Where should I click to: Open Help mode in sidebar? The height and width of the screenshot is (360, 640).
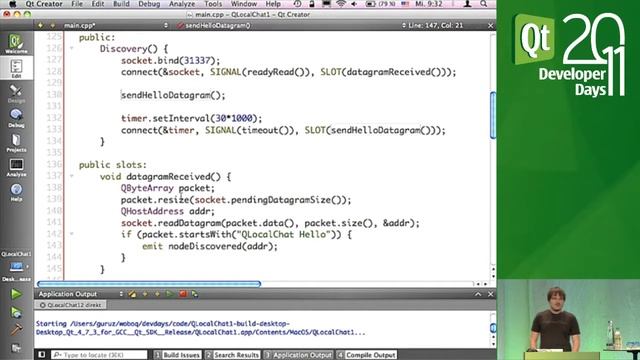point(16,191)
